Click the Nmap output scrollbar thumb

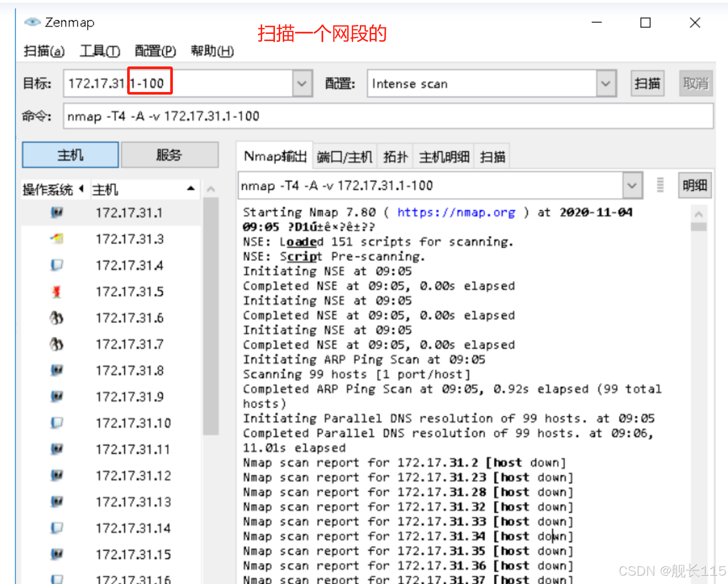click(699, 227)
